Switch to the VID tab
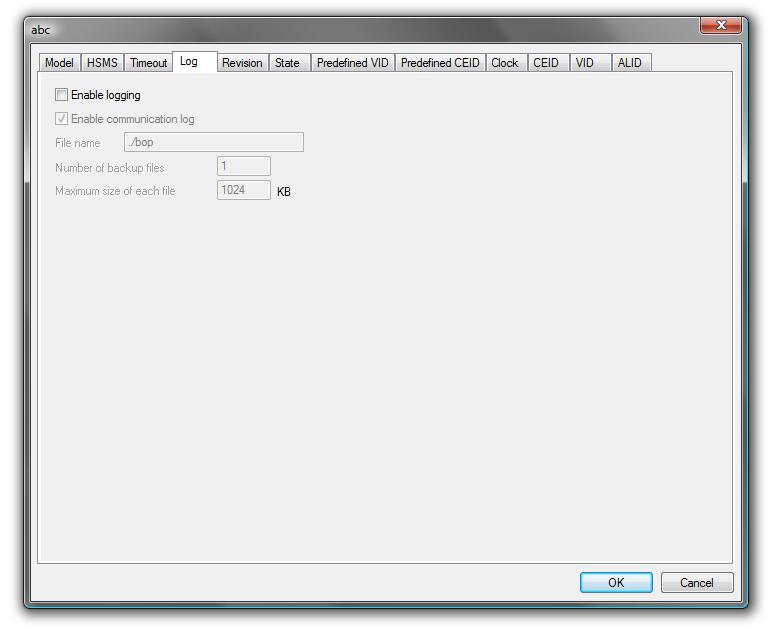773x630 pixels. (x=585, y=63)
